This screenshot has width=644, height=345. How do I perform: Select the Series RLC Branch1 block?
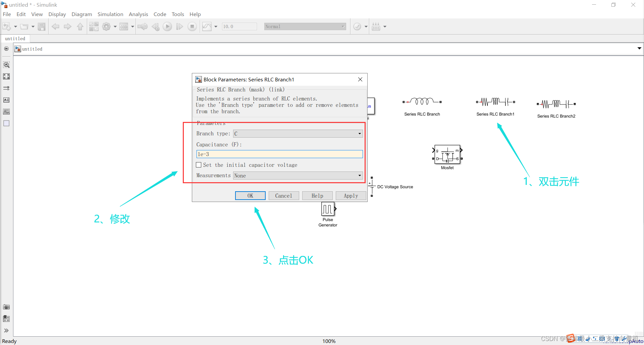(x=495, y=101)
